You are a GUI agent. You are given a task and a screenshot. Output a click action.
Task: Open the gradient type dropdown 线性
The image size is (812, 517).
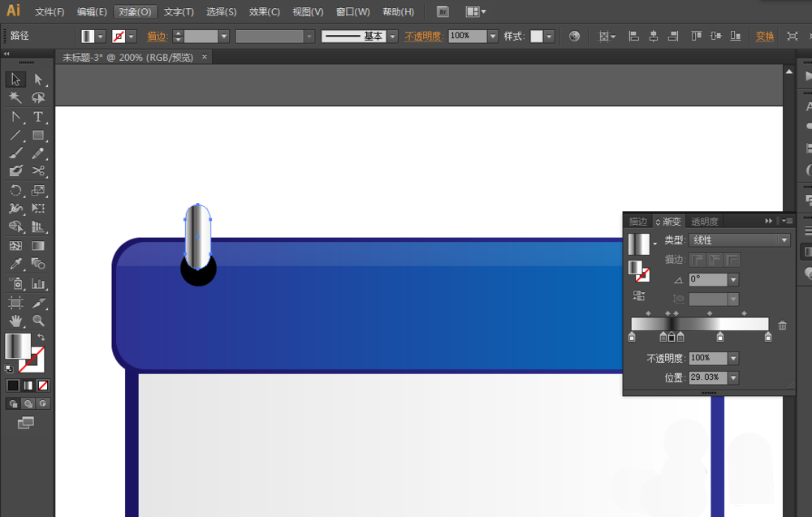pos(740,240)
